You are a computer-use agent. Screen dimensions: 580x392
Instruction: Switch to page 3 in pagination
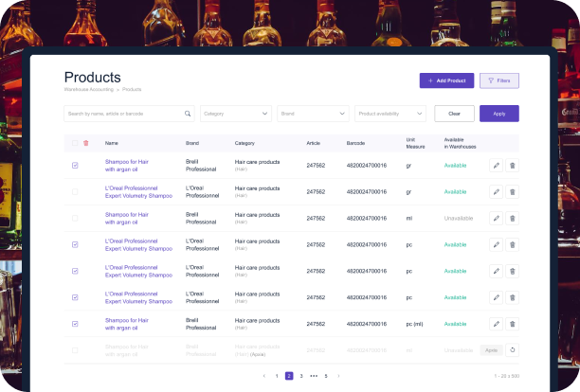point(301,376)
